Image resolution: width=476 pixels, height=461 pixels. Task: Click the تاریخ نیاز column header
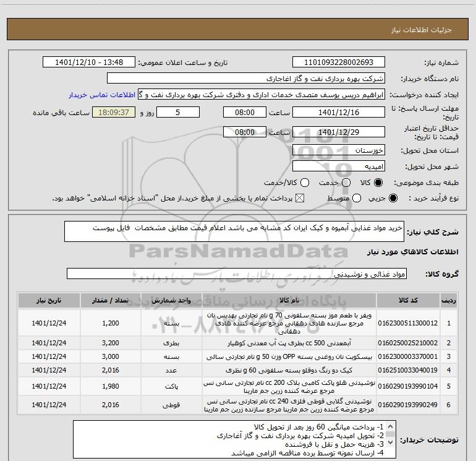[x=49, y=301]
